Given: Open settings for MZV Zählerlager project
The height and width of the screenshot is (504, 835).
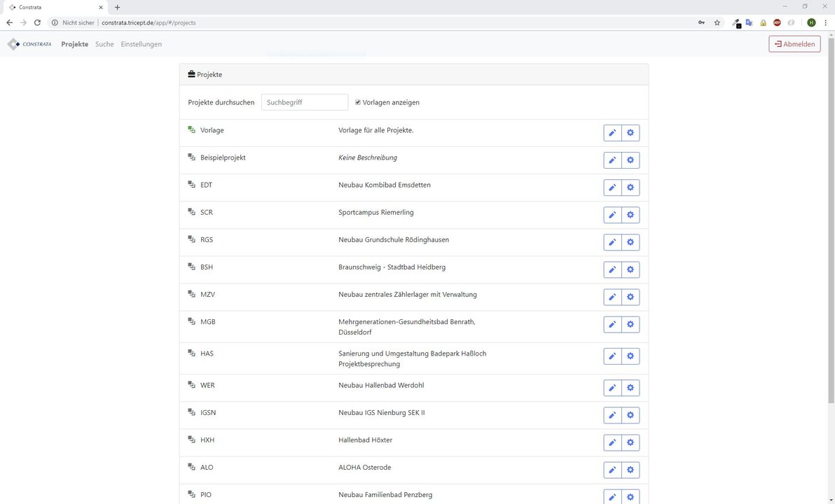Looking at the screenshot, I should 629,296.
